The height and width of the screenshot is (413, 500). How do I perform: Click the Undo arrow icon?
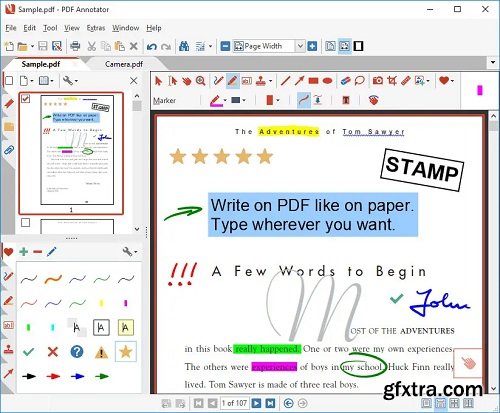pos(152,46)
